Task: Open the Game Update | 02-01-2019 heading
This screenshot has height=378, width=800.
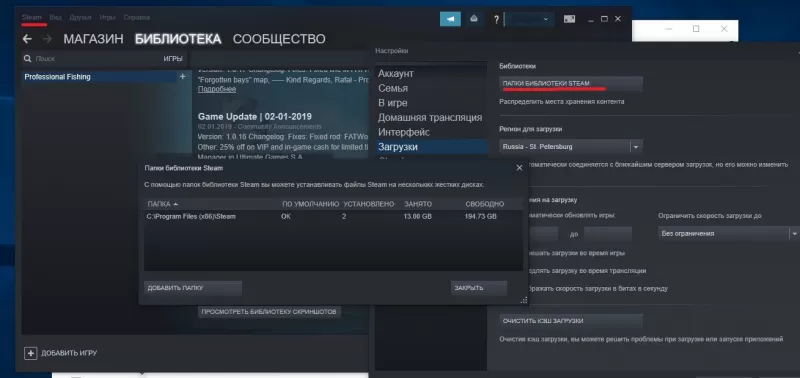Action: pyautogui.click(x=255, y=116)
